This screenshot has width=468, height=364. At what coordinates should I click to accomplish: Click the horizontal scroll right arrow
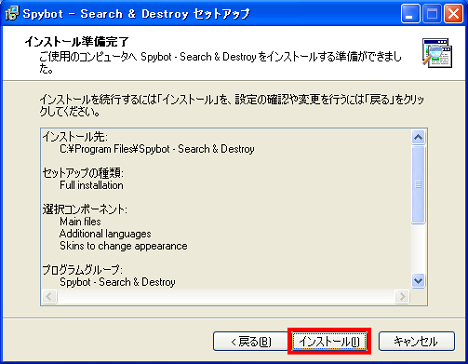[402, 296]
